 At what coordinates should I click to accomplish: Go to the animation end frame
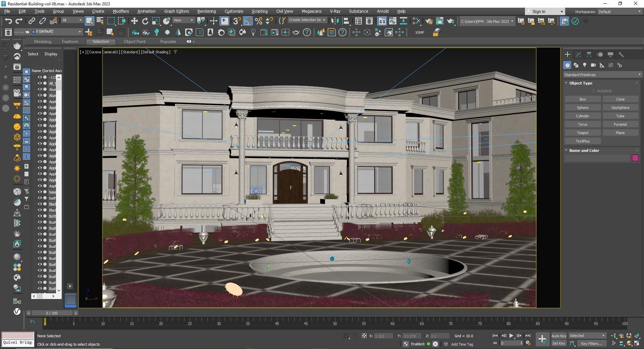coord(528,336)
